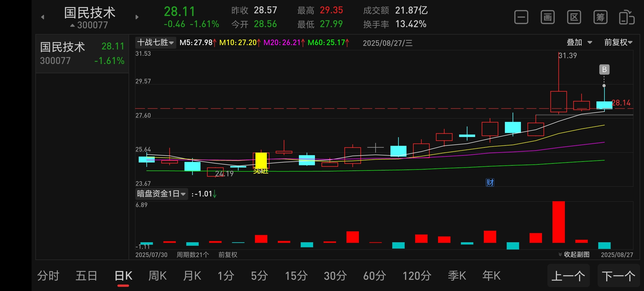Click the 周期数21个 label
The width and height of the screenshot is (644, 291).
(193, 255)
